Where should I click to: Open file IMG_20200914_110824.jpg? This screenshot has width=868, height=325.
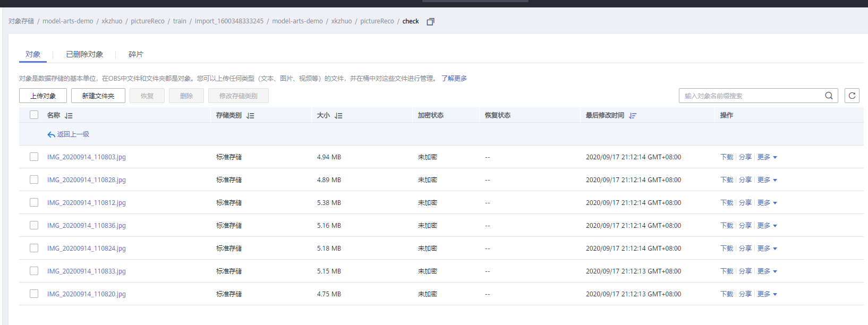tap(87, 249)
